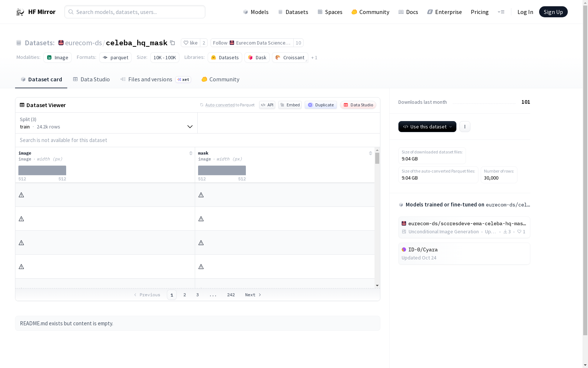
Task: Click the red Data Studio button
Action: pyautogui.click(x=358, y=105)
